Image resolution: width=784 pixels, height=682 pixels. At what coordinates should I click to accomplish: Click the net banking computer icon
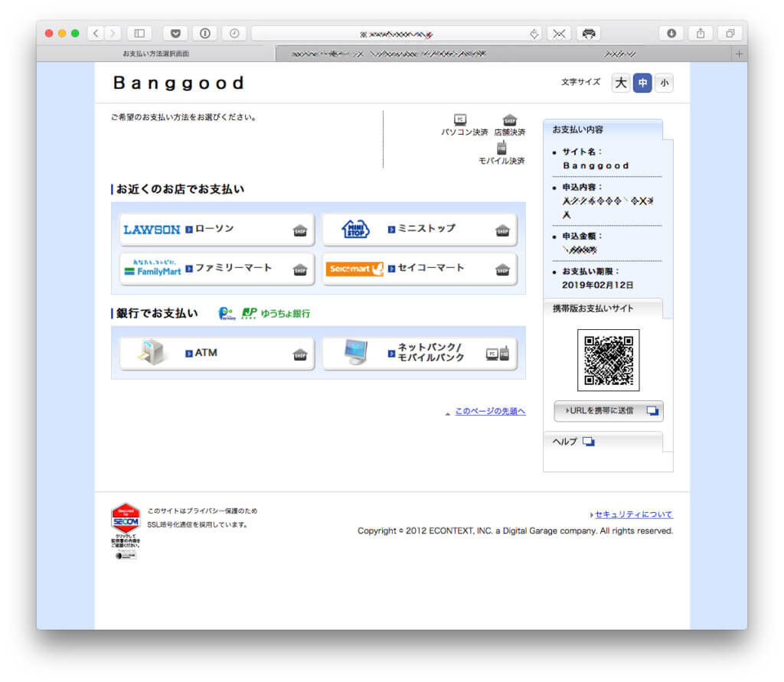[x=355, y=353]
